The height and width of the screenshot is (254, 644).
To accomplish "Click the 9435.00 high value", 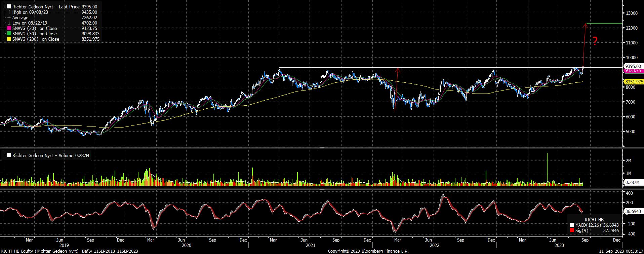I will tap(89, 12).
